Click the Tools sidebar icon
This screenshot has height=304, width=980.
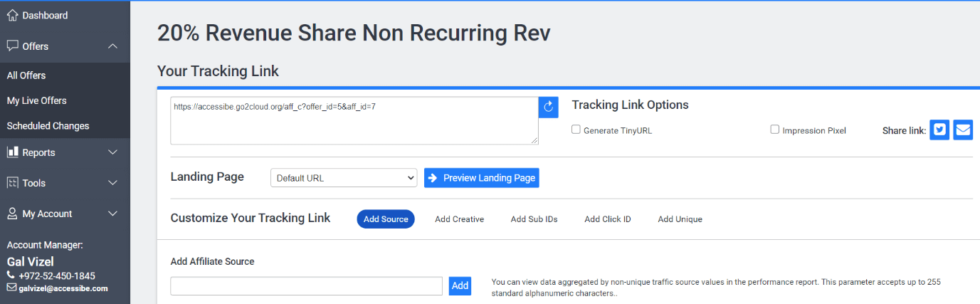12,183
